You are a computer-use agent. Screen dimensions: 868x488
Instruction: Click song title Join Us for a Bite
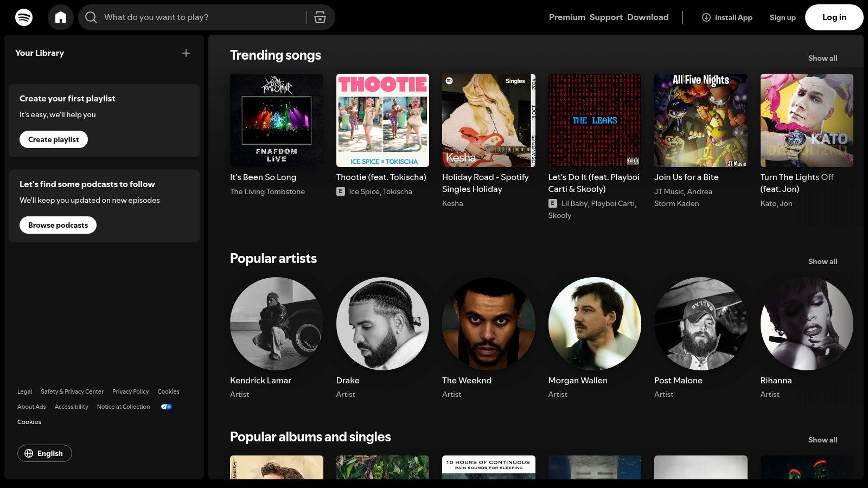coord(686,177)
